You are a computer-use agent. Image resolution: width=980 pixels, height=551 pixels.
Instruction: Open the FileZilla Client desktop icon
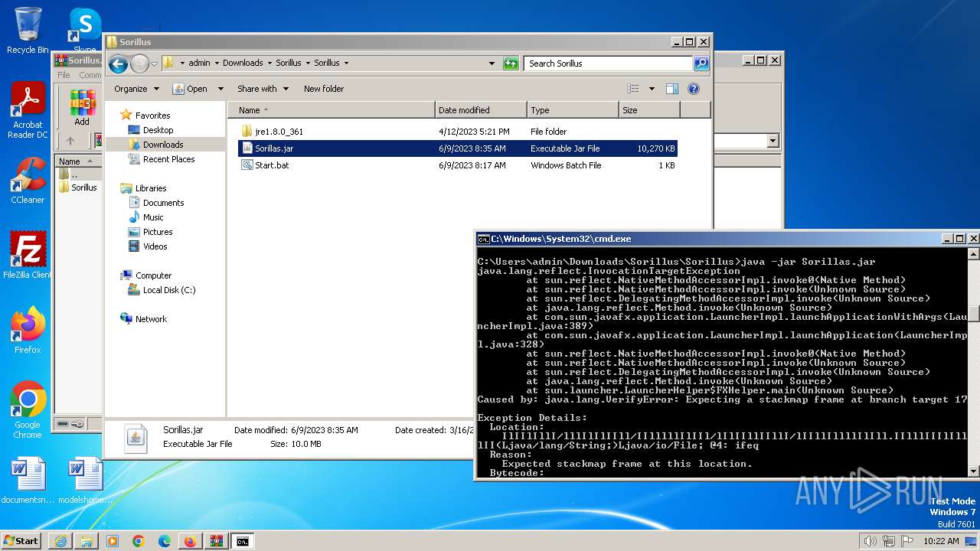(28, 255)
